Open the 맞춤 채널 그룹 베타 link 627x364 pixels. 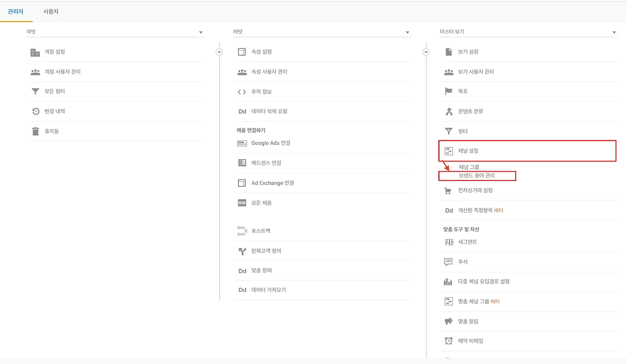(479, 302)
